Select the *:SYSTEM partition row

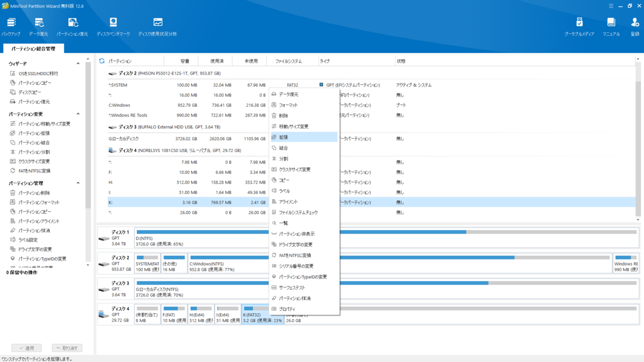coord(370,85)
